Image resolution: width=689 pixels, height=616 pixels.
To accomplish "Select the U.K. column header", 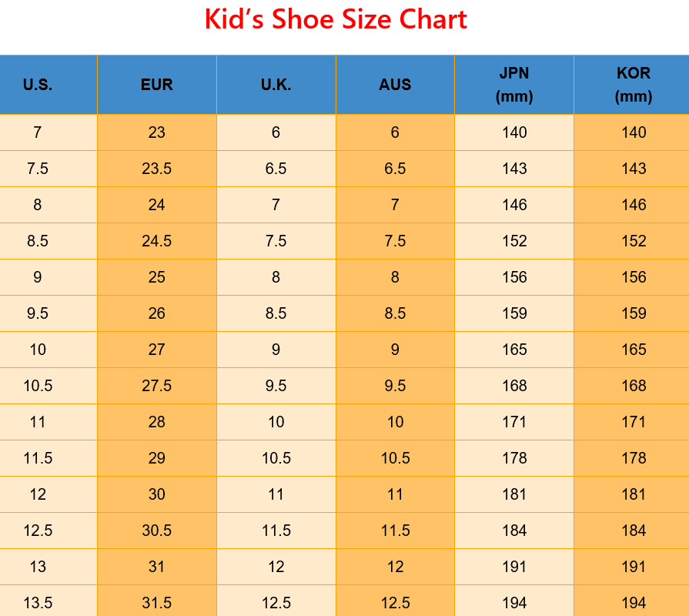I will pyautogui.click(x=276, y=85).
